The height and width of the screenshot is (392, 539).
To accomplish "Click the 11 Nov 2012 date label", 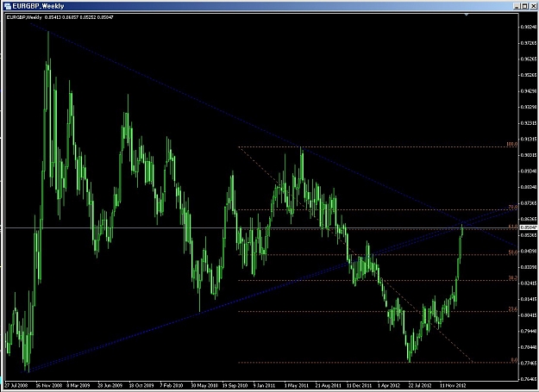I will click(x=453, y=385).
